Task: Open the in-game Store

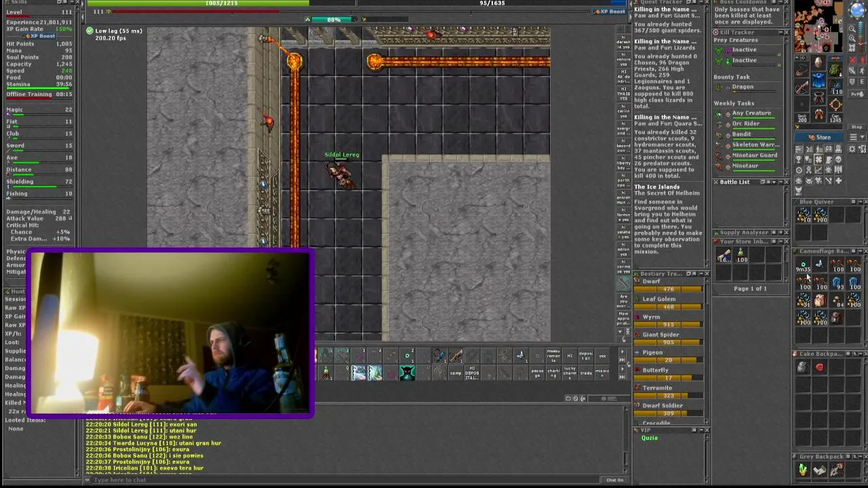Action: click(819, 137)
